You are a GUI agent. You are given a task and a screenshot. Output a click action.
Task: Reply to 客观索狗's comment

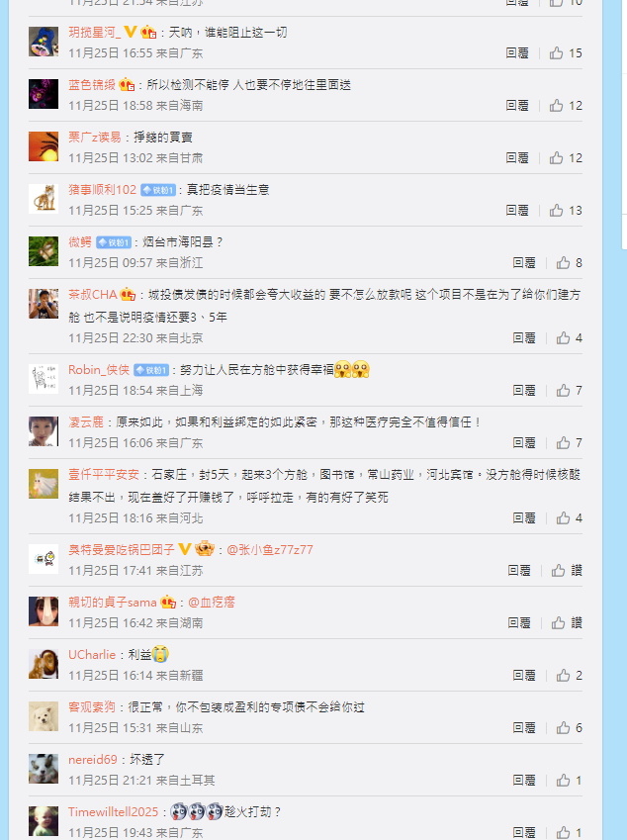coord(524,728)
